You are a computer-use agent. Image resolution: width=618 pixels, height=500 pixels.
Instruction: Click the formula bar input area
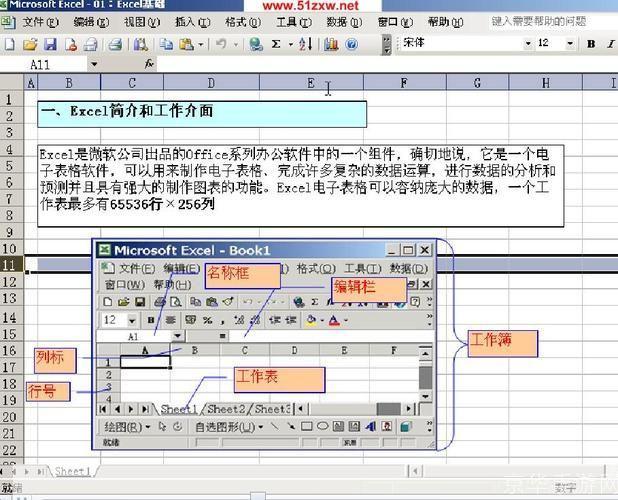pos(387,64)
